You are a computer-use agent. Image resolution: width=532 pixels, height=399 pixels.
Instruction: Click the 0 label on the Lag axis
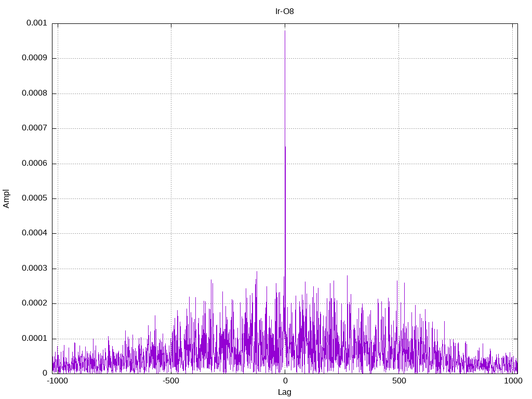click(x=285, y=381)
